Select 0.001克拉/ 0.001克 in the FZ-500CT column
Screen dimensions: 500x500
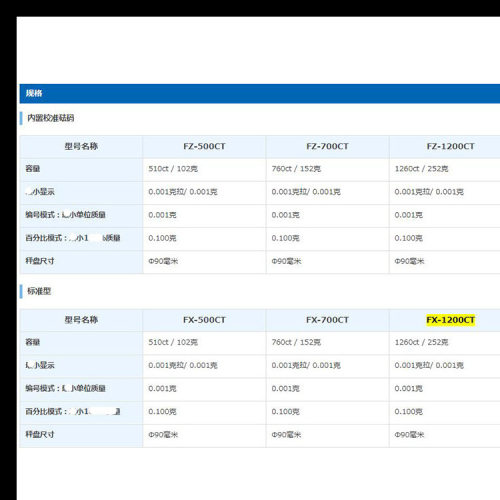click(x=183, y=192)
